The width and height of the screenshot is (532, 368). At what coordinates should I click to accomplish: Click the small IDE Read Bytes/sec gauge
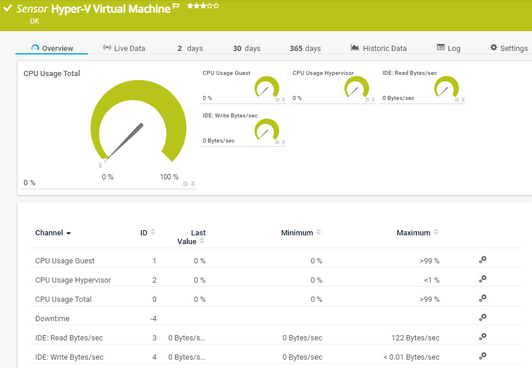click(x=446, y=87)
